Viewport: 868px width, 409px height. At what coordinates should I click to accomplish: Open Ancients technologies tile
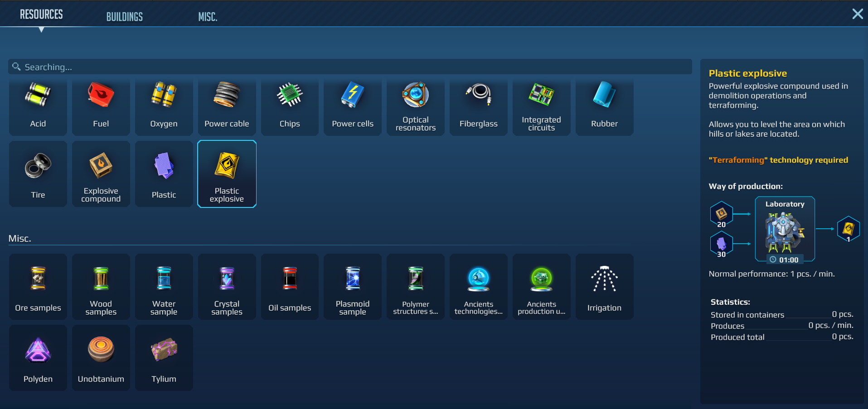[x=479, y=287]
